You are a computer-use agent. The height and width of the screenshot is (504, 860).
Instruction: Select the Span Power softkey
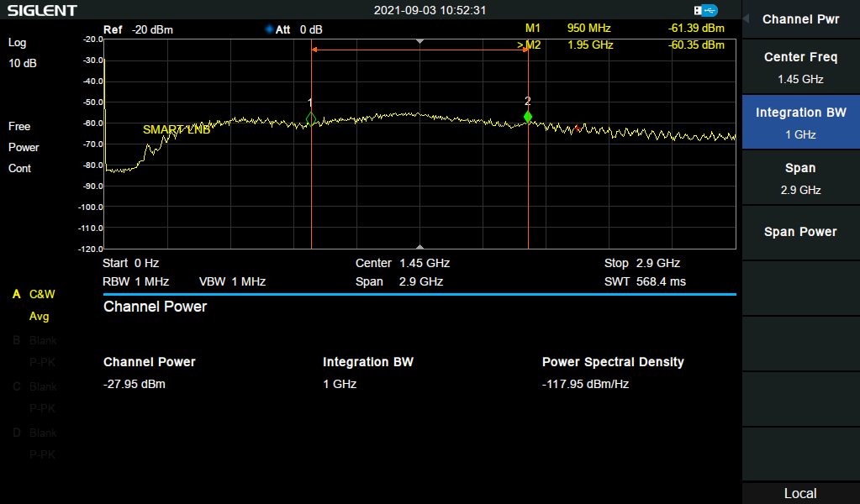[800, 233]
